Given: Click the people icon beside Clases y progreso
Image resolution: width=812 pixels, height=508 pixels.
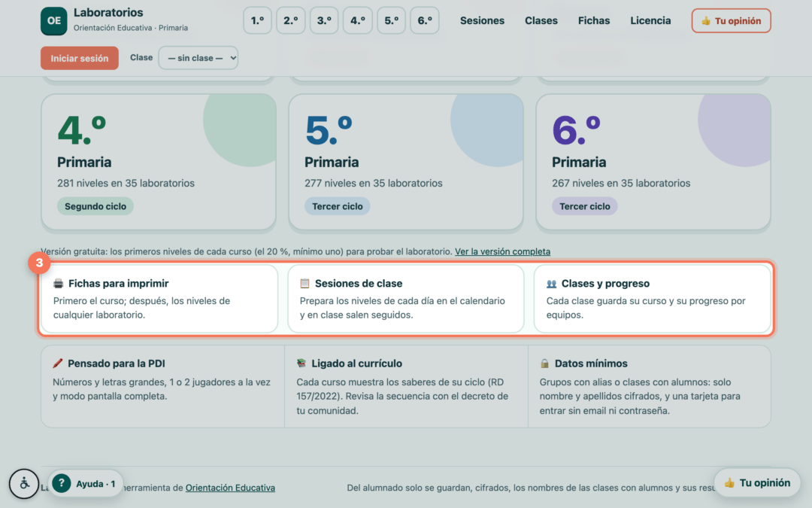Looking at the screenshot, I should pyautogui.click(x=551, y=284).
